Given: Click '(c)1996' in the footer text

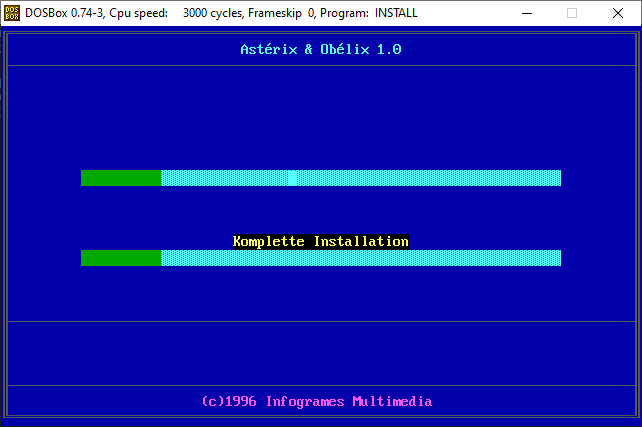Looking at the screenshot, I should point(229,401).
